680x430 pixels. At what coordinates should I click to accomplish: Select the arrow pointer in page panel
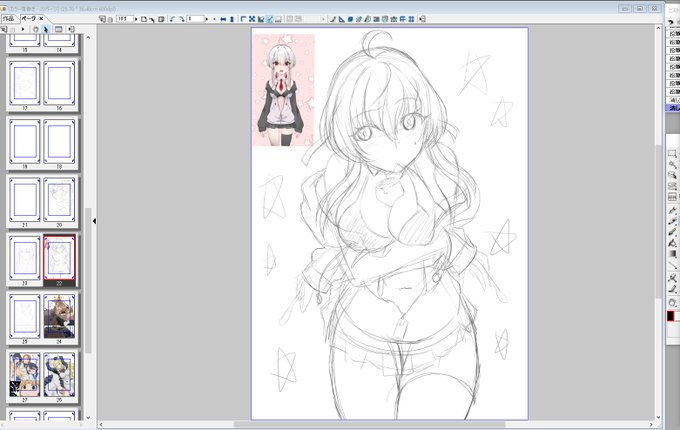(46, 29)
